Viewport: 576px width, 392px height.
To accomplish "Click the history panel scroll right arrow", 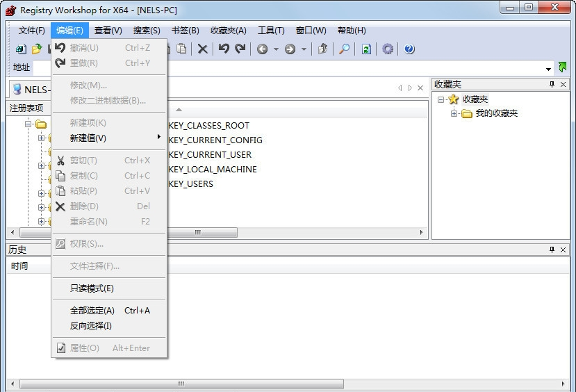I will click(x=563, y=384).
